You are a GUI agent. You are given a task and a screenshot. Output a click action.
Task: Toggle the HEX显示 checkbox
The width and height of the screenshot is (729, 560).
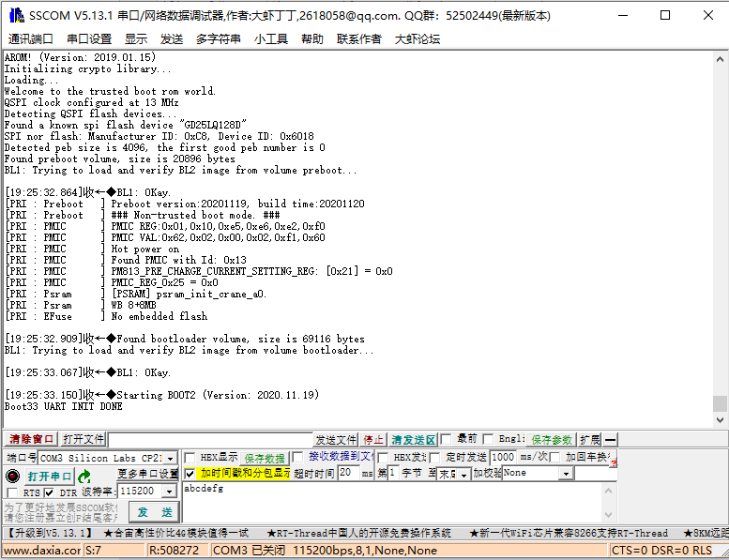tap(190, 458)
